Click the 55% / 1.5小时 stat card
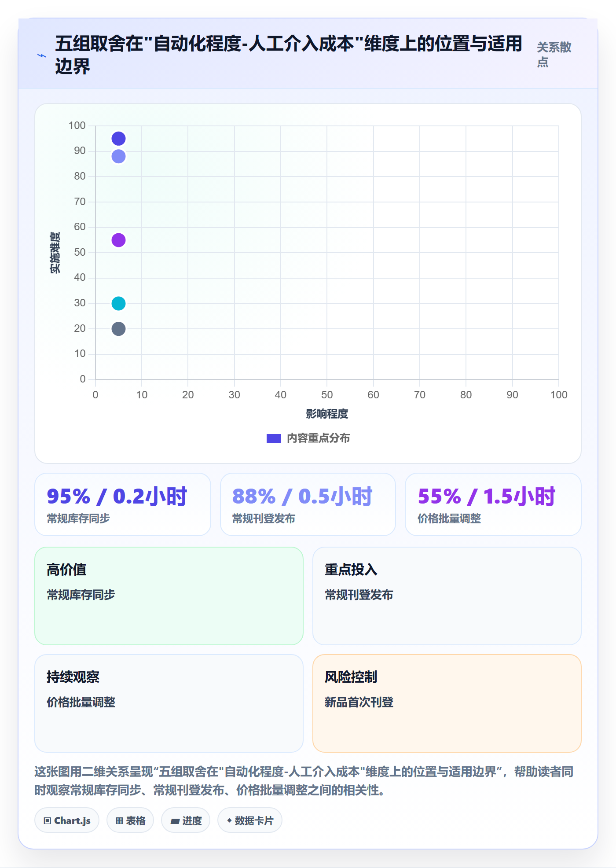This screenshot has height=868, width=616. [x=493, y=504]
